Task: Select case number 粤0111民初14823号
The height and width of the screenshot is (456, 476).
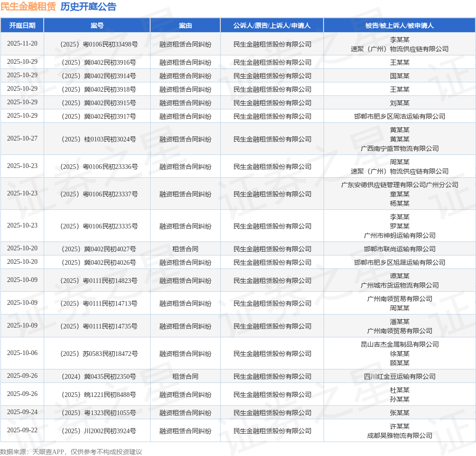Action: point(99,281)
